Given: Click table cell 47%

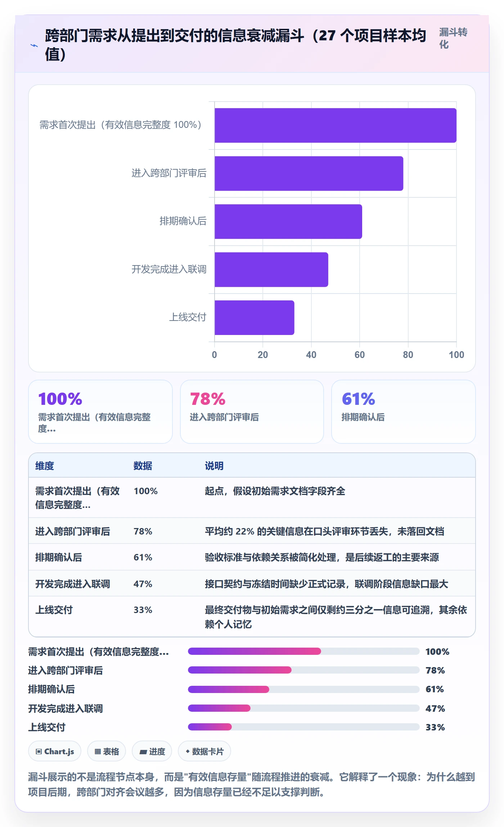Looking at the screenshot, I should (143, 584).
